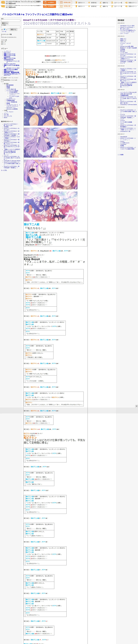Open 変幻自在リクエスト受付 submenu link
Image resolution: width=138 pixels, height=644 pixels.
point(13,68)
